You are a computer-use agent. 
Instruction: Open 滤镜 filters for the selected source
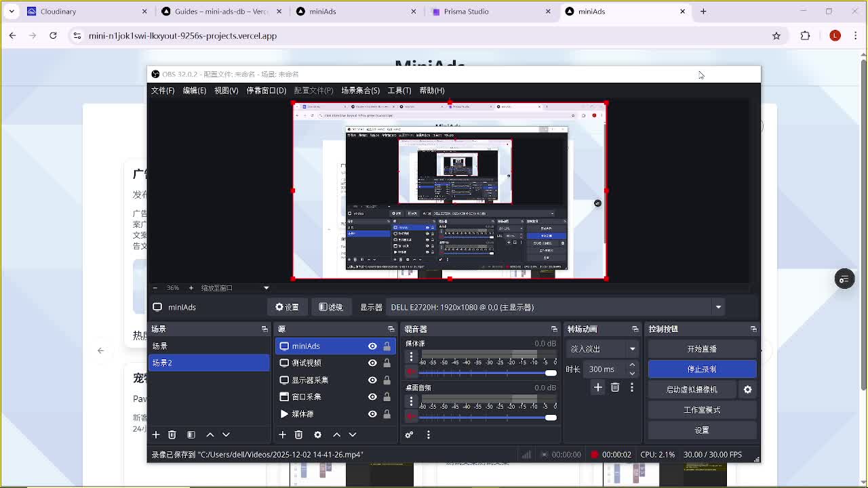point(331,307)
